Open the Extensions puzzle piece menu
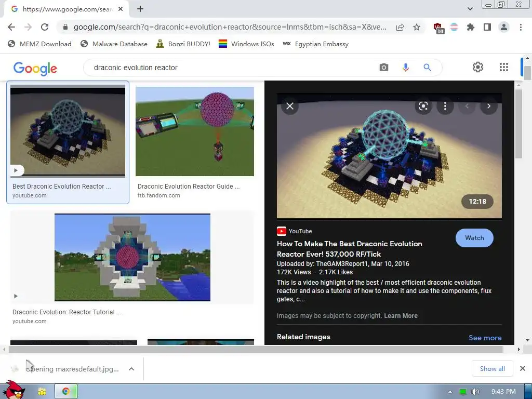The image size is (532, 399). coord(470,27)
